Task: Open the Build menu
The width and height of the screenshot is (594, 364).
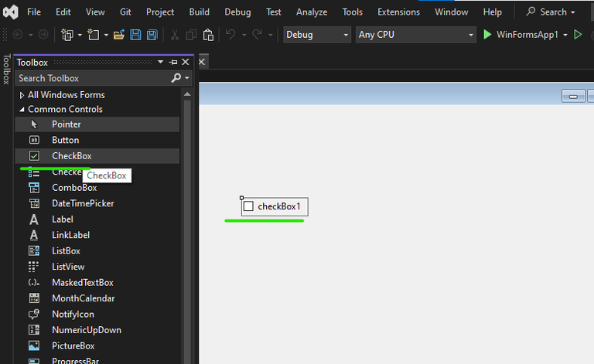Action: coord(200,12)
